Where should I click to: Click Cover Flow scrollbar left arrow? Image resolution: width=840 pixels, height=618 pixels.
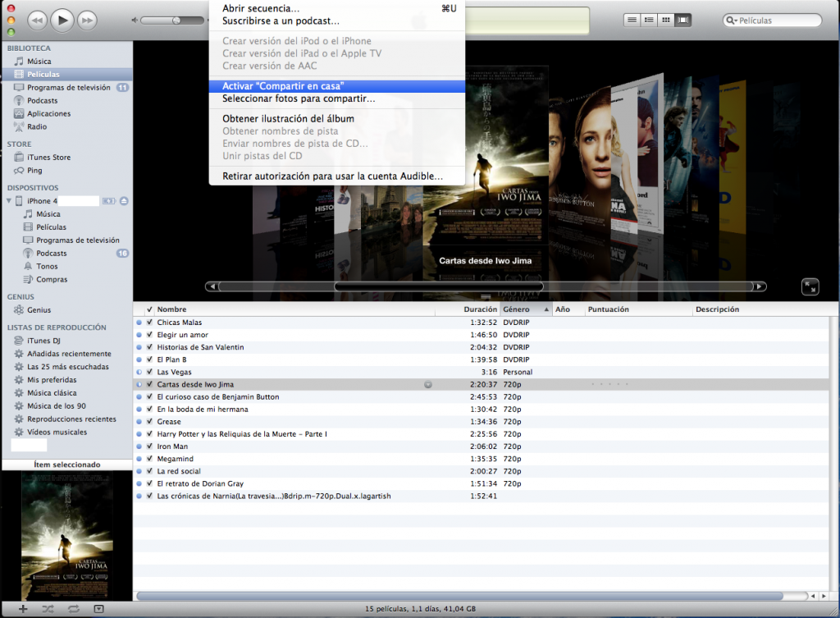pos(212,286)
